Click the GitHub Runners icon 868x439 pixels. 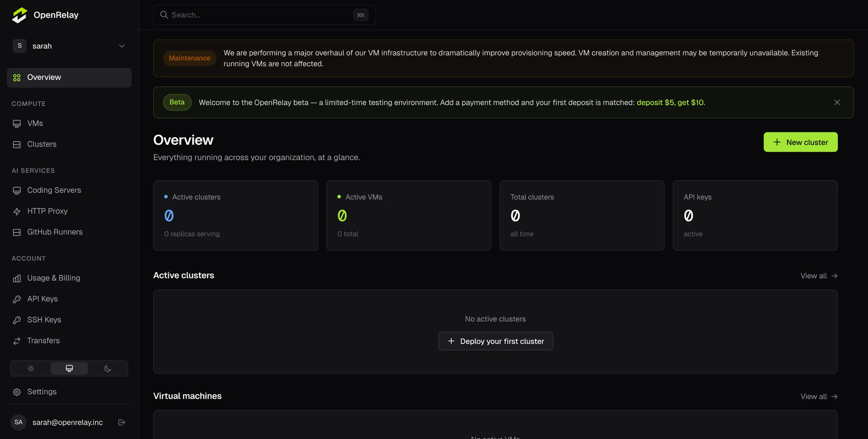point(17,232)
